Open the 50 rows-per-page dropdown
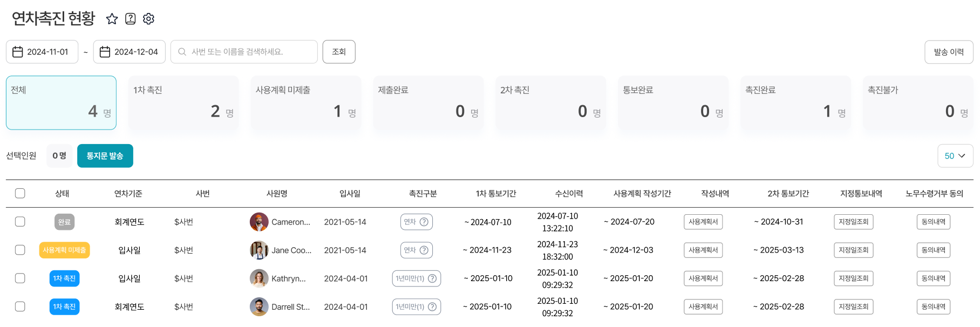The image size is (980, 327). (955, 156)
